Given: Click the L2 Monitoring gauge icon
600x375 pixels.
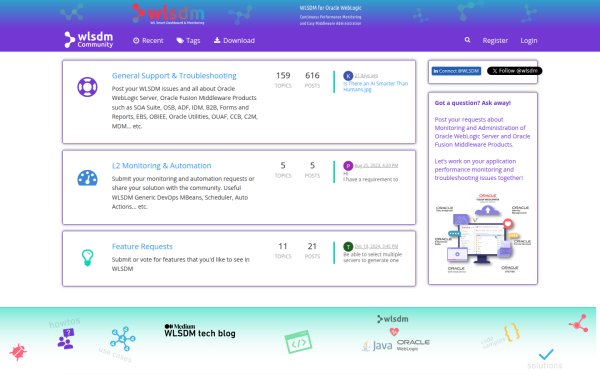Looking at the screenshot, I should 87,178.
